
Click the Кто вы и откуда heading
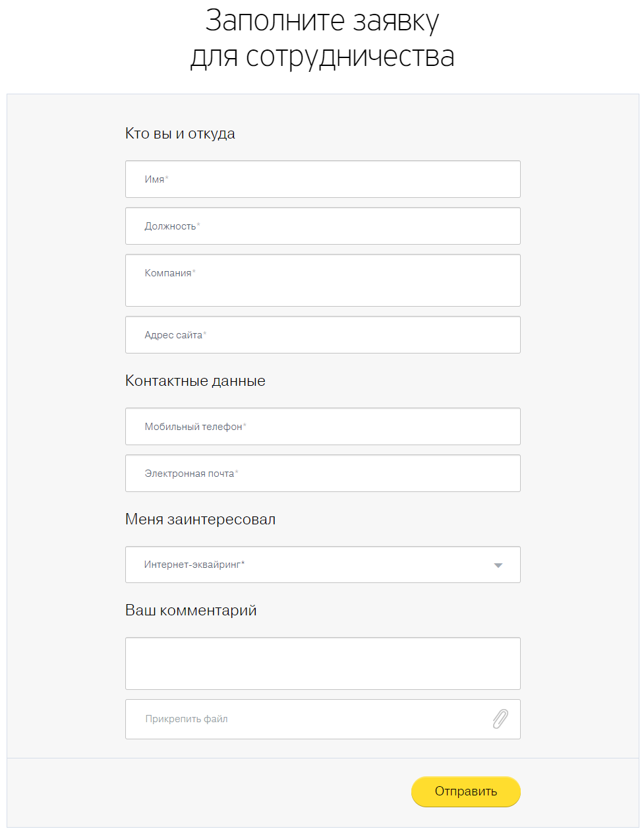click(180, 134)
